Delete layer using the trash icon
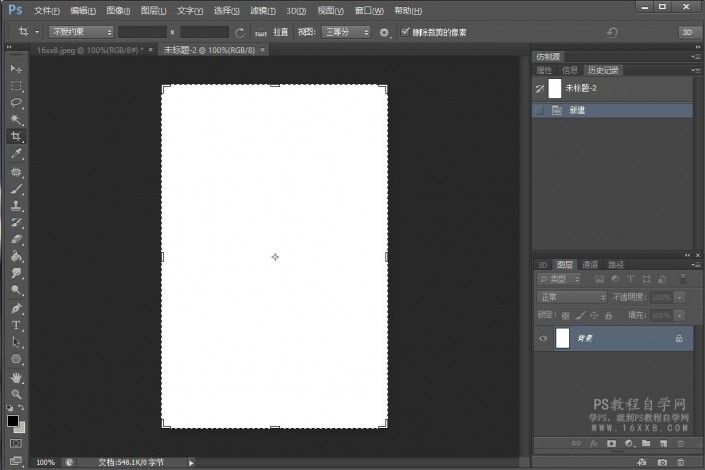Image resolution: width=705 pixels, height=470 pixels. pos(681,442)
